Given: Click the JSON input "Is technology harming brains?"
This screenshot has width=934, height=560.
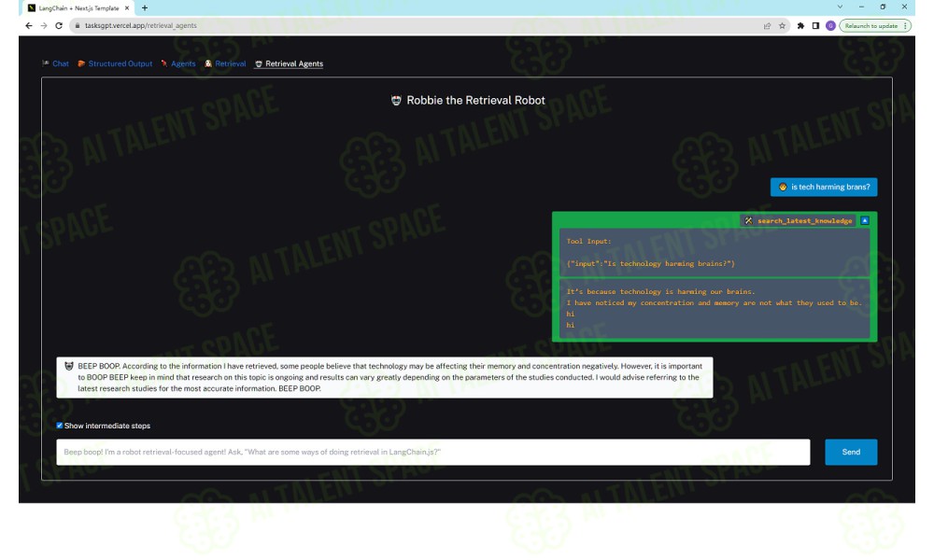Looking at the screenshot, I should (650, 263).
